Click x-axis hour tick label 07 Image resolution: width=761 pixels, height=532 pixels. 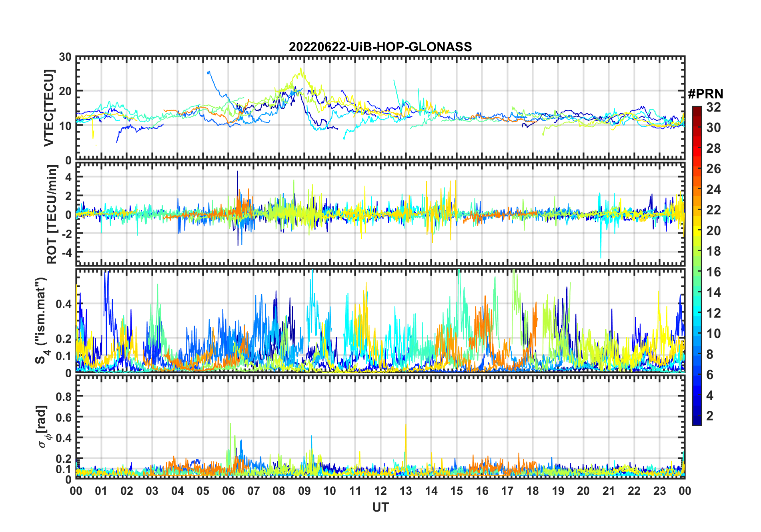[x=254, y=491]
